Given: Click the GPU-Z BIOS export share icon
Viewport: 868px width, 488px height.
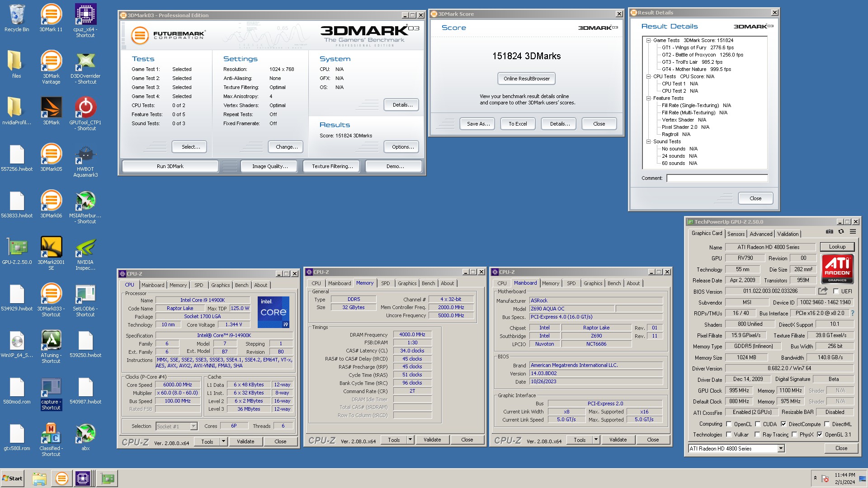Looking at the screenshot, I should click(x=823, y=291).
